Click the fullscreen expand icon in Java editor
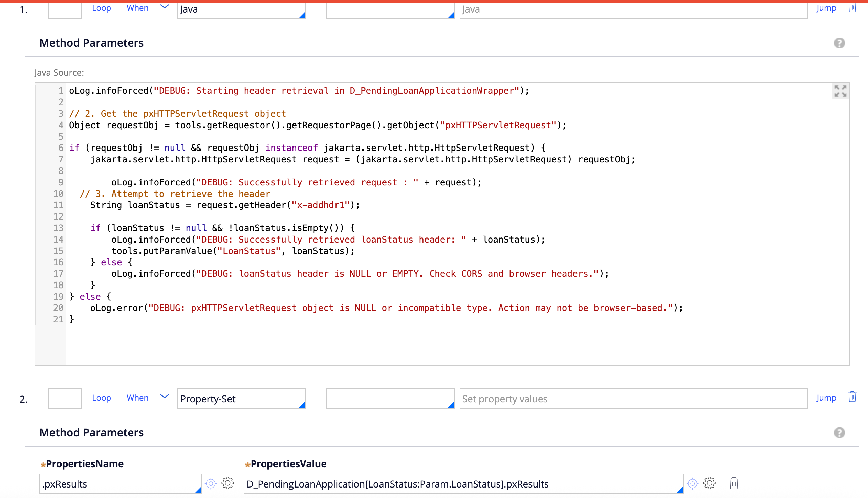This screenshot has height=498, width=868. [840, 91]
